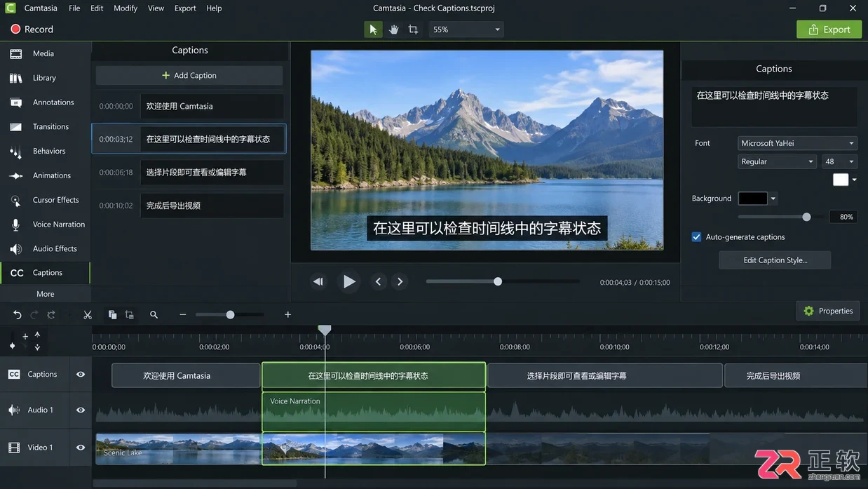The height and width of the screenshot is (489, 868).
Task: Click the timeline zoom magnifier icon
Action: click(154, 315)
